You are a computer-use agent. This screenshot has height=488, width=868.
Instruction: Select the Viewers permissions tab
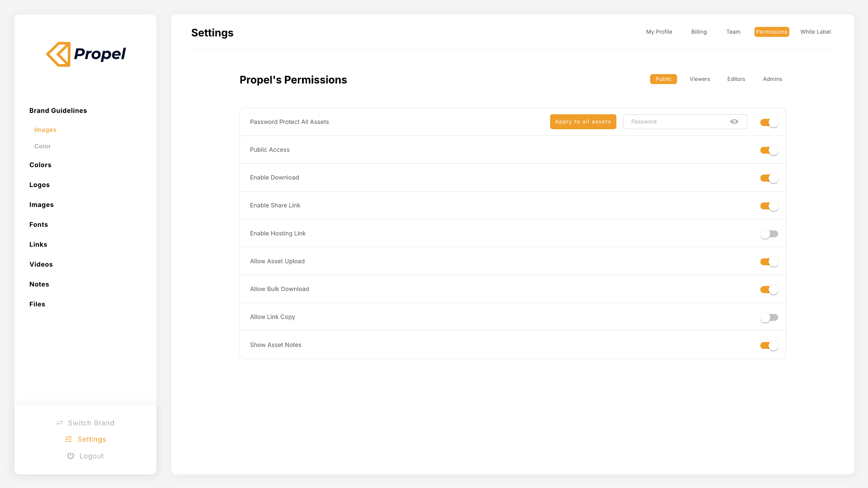tap(699, 79)
